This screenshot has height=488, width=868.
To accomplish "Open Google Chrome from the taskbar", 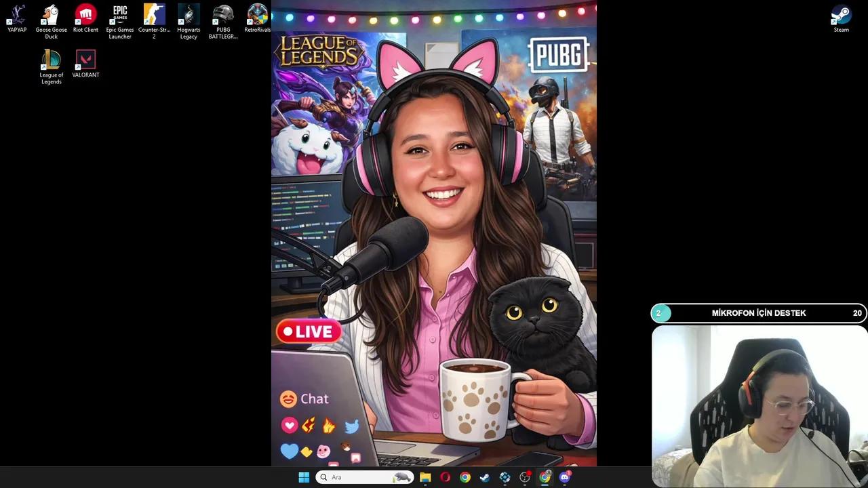I will [x=465, y=477].
